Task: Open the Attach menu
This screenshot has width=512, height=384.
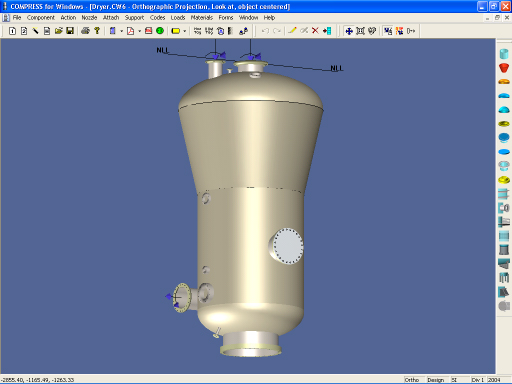Action: pyautogui.click(x=111, y=18)
